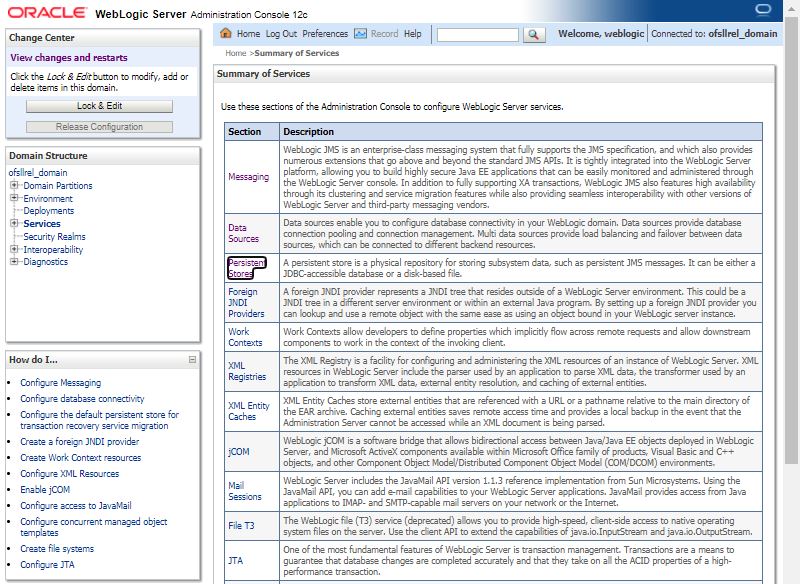
Task: Open Configure JTA help link
Action: pos(47,565)
